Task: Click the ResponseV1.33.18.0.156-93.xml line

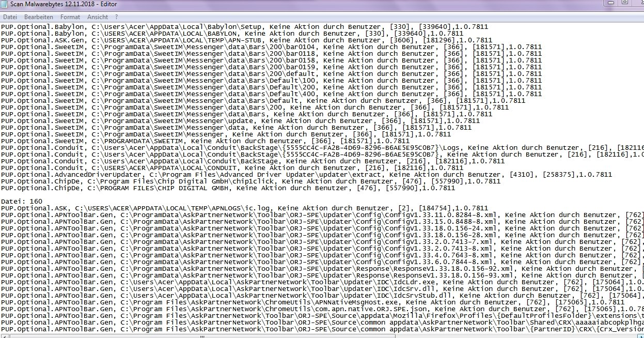Action: tap(322, 275)
